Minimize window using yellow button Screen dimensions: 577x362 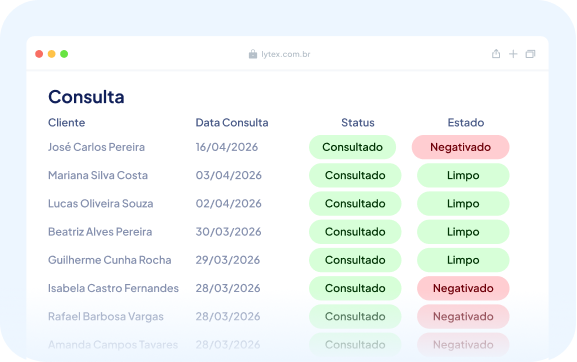(52, 54)
